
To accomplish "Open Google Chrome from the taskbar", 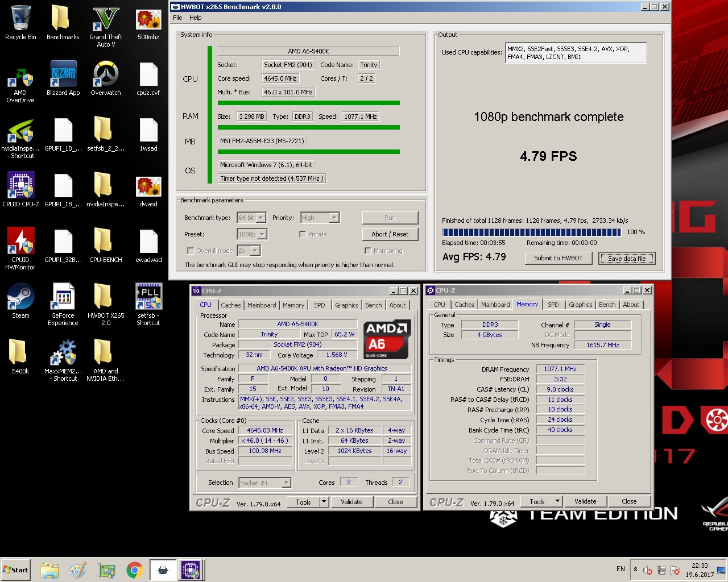I will tap(134, 570).
